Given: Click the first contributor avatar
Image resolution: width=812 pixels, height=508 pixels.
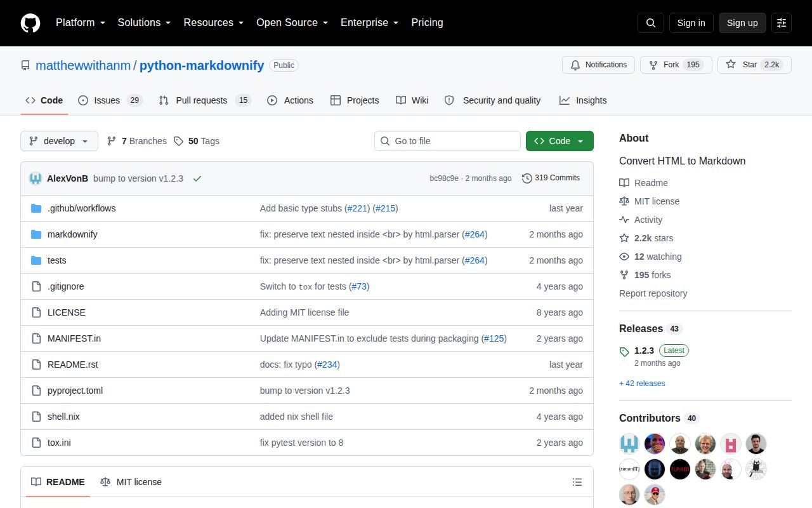Looking at the screenshot, I should point(629,443).
